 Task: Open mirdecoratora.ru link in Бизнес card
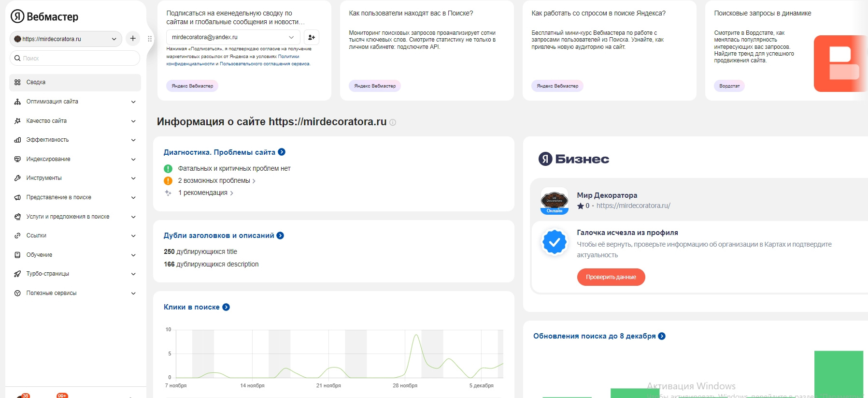tap(633, 206)
